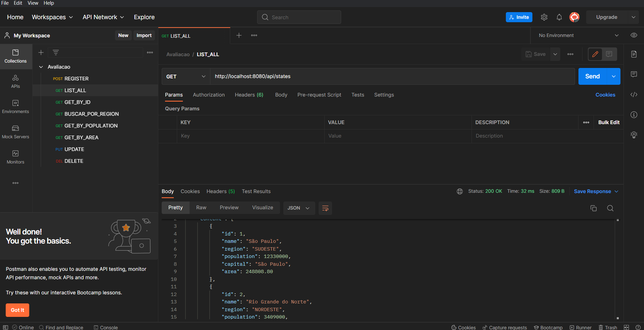This screenshot has width=644, height=330.
Task: Open the Monitors panel
Action: pos(15,156)
